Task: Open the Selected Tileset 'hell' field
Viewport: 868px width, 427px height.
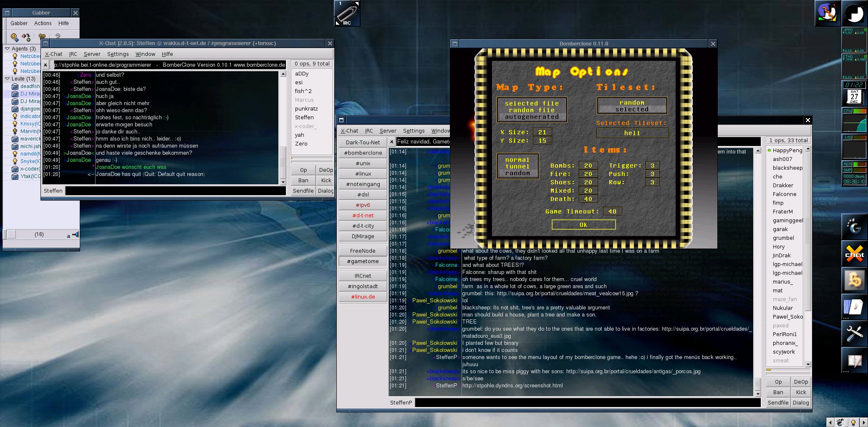Action: tap(632, 133)
